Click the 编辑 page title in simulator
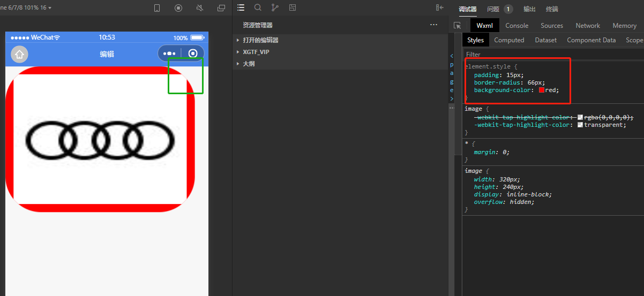This screenshot has height=296, width=644. tap(107, 54)
